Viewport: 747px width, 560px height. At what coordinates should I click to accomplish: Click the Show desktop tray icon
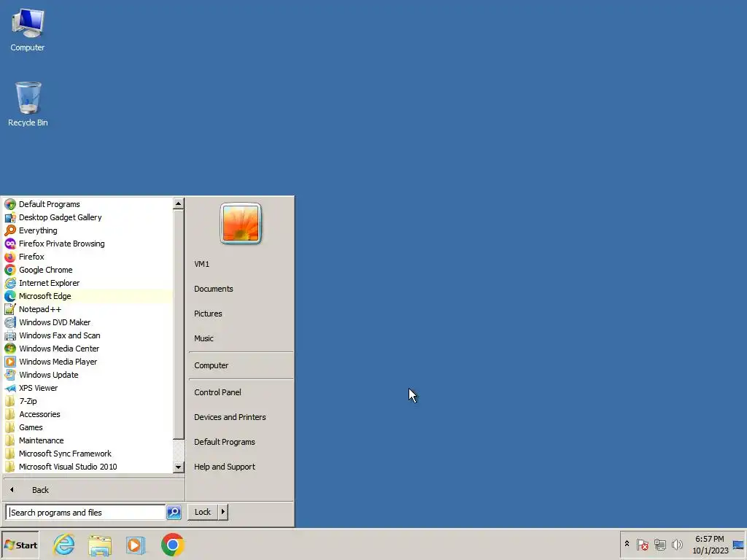click(x=738, y=545)
